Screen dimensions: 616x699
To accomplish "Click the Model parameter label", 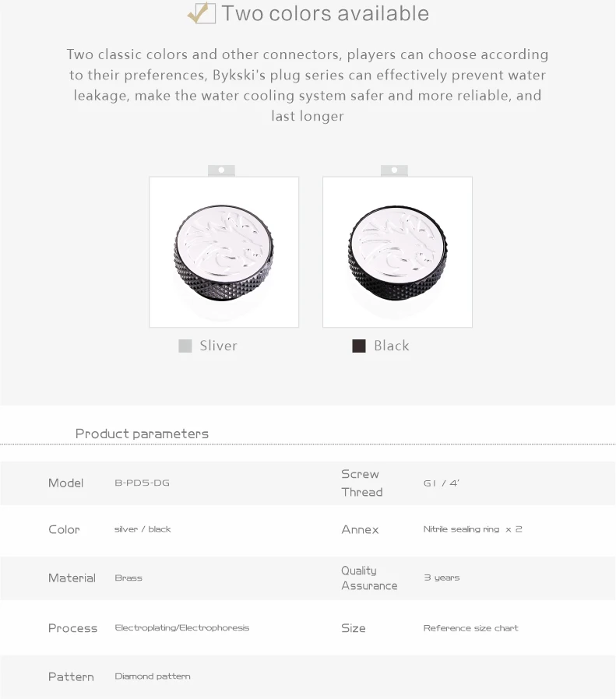I will tap(65, 483).
